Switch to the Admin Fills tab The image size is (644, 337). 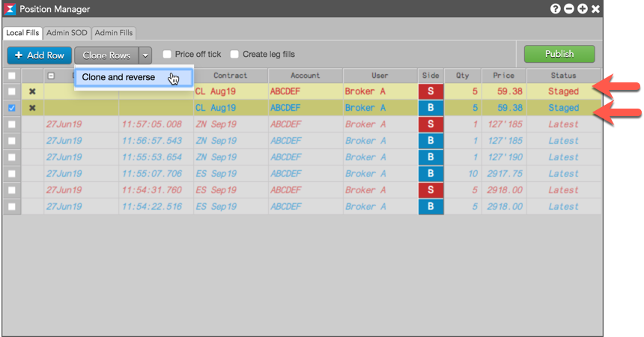pos(114,33)
